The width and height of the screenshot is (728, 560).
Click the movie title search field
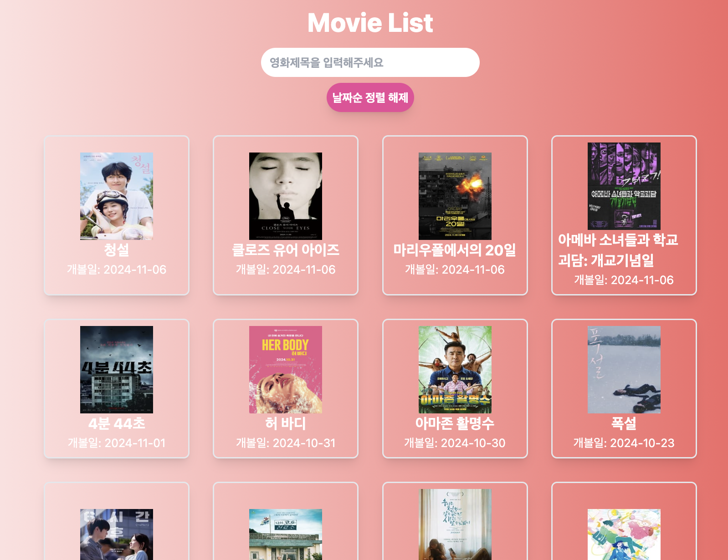(x=370, y=62)
